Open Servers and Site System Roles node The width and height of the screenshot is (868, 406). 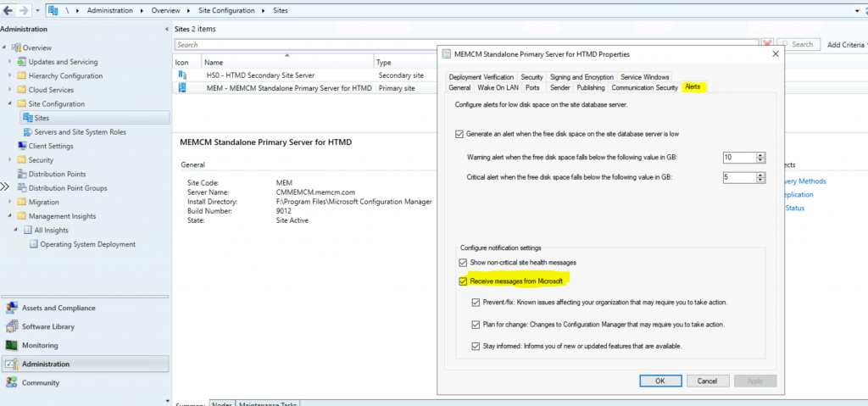coord(79,132)
